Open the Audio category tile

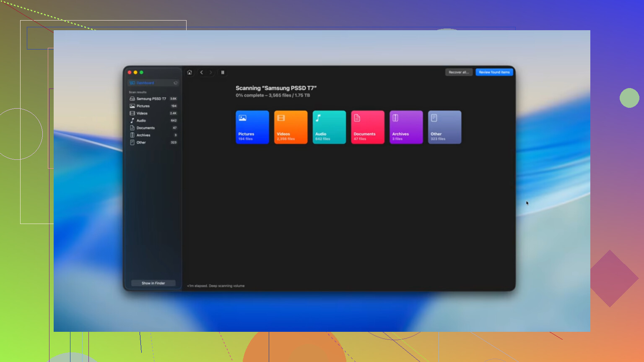click(329, 127)
